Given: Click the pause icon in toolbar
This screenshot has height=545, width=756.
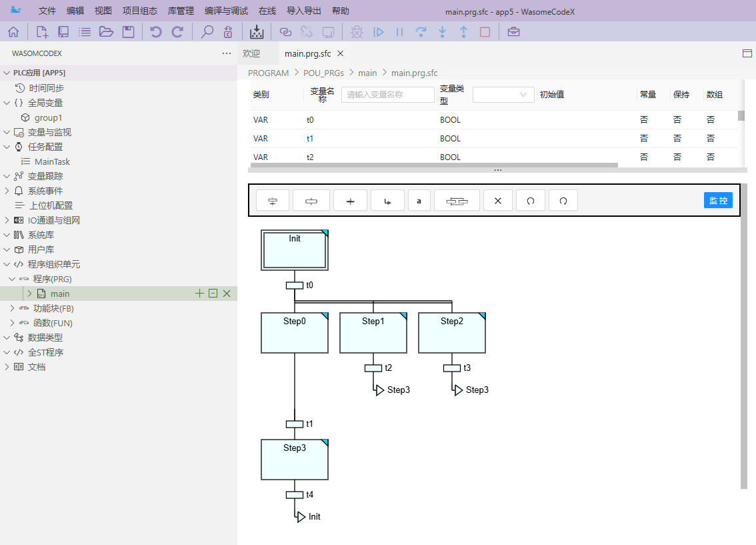Looking at the screenshot, I should pyautogui.click(x=400, y=32).
